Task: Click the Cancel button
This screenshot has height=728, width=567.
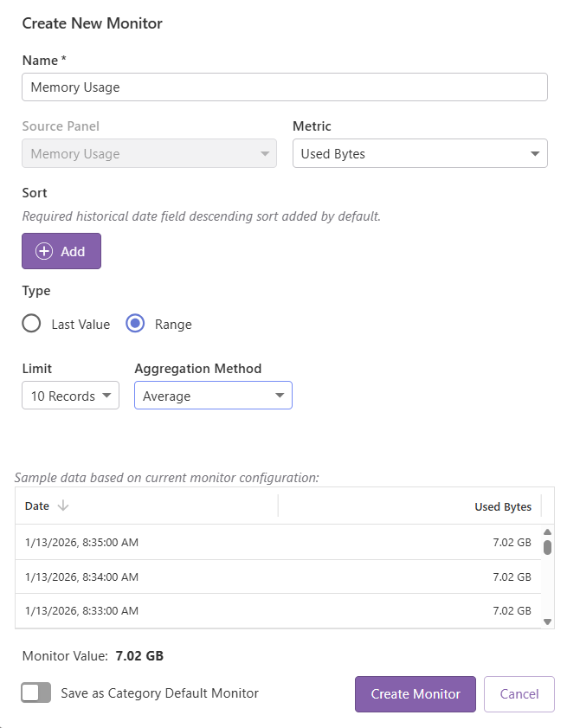Action: coord(519,693)
